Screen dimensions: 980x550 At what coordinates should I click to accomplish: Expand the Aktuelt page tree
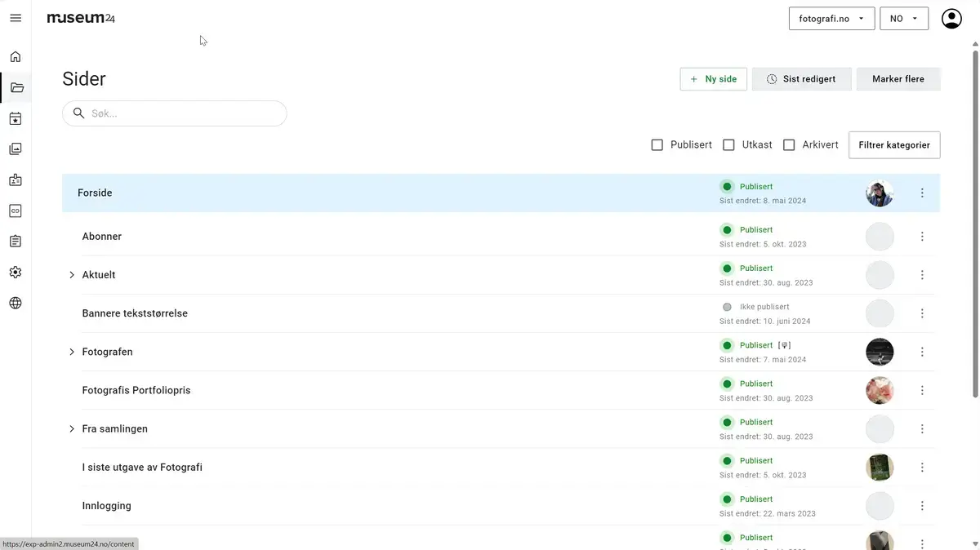coord(72,275)
